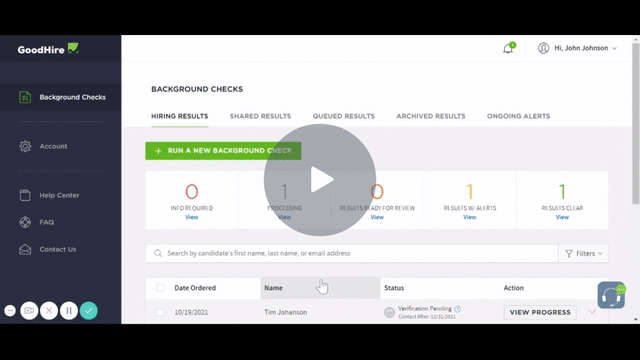Pause the recording with pause button
The width and height of the screenshot is (640, 360).
(69, 311)
